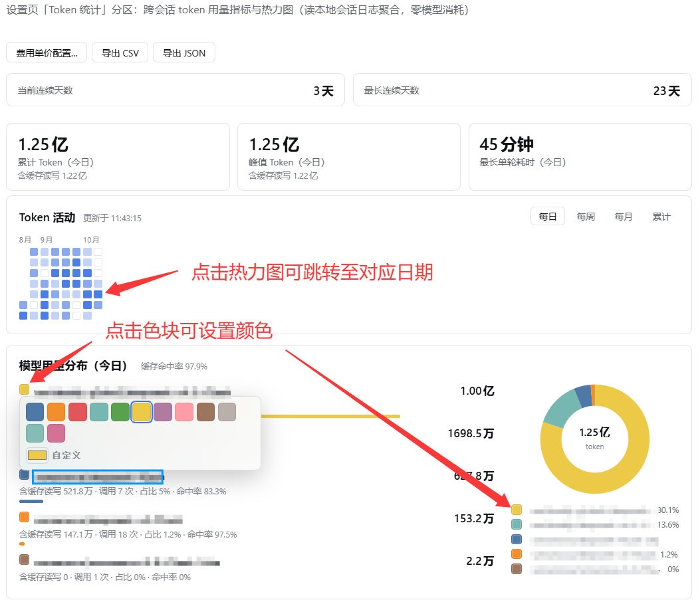Click the 最长单轮耗时 45 分钟 card

tap(580, 157)
